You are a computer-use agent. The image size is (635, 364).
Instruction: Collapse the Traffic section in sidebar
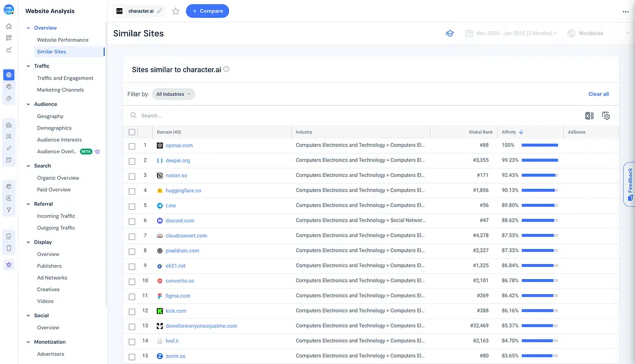click(28, 66)
